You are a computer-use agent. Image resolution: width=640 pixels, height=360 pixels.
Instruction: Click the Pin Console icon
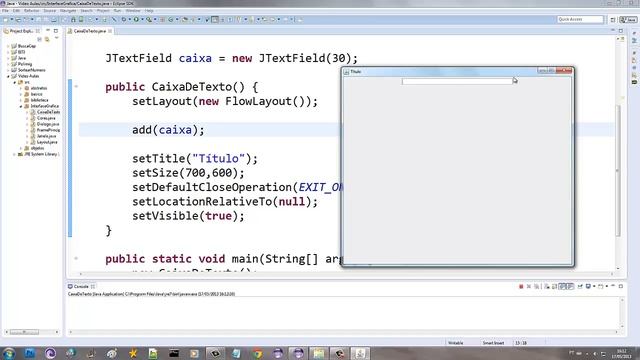[x=580, y=287]
